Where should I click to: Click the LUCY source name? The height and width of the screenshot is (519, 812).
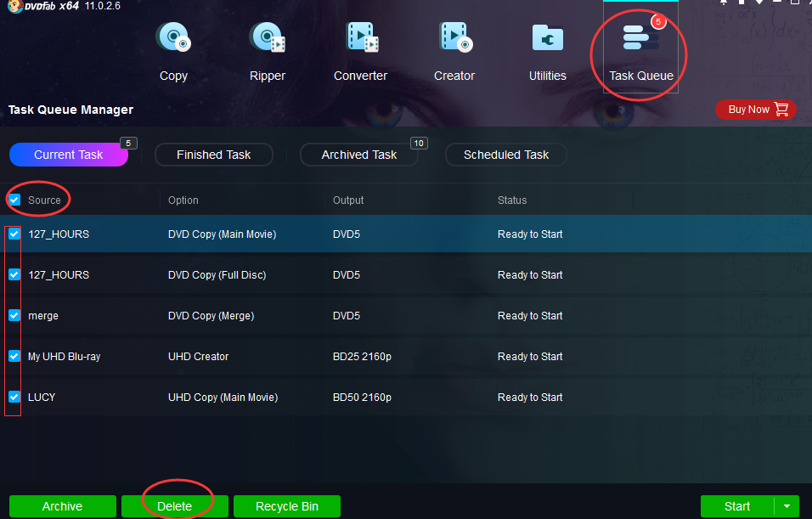click(42, 398)
